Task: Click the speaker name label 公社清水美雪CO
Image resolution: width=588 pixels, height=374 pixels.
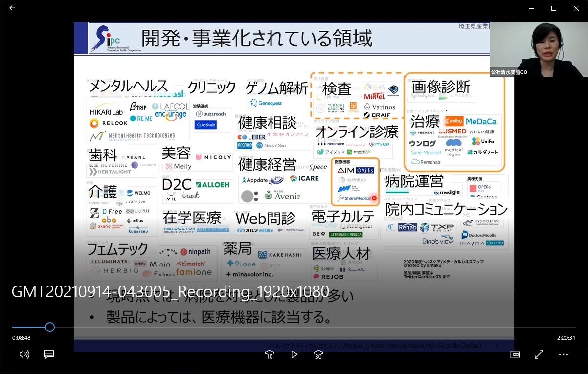Action: pyautogui.click(x=509, y=72)
